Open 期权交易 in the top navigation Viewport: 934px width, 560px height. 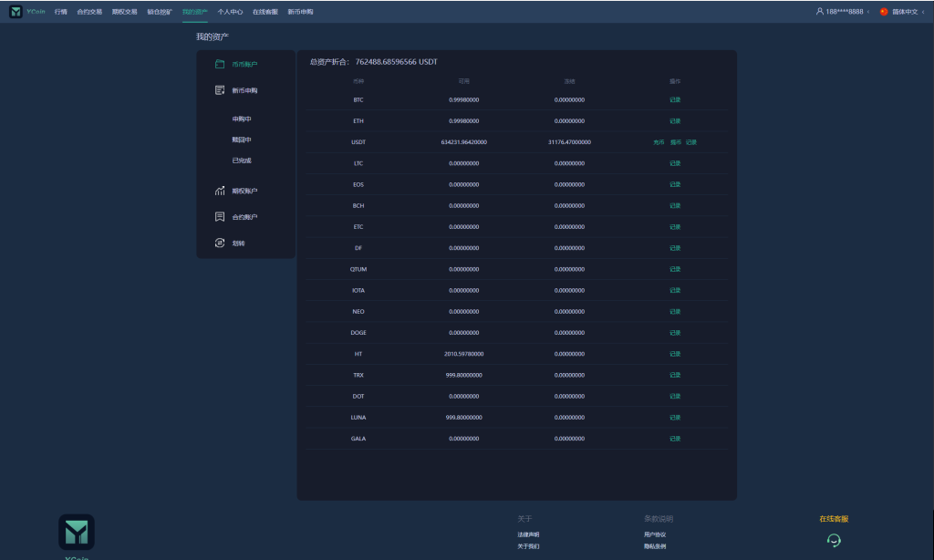point(124,12)
